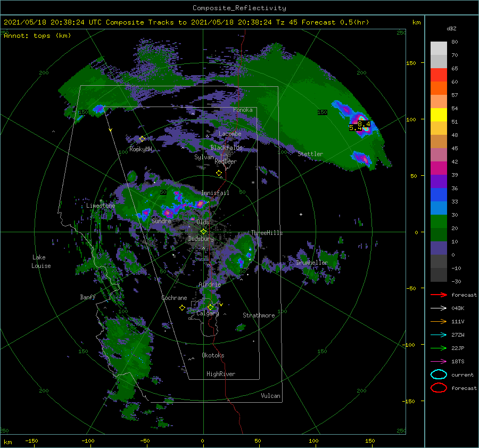Click the 04DK legend label
This screenshot has height=448, width=479.
pyautogui.click(x=458, y=308)
